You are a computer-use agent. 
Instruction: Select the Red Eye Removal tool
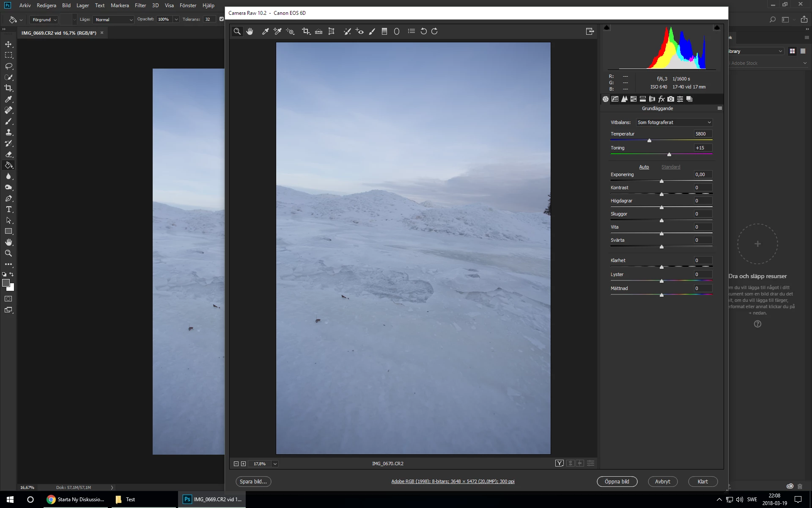pos(359,31)
